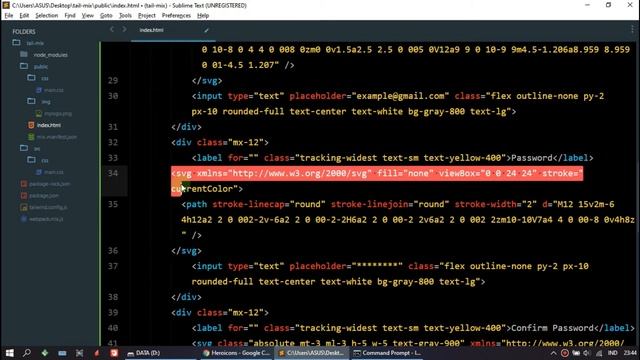Click the highlighted svg xmlns line of code

(377, 173)
